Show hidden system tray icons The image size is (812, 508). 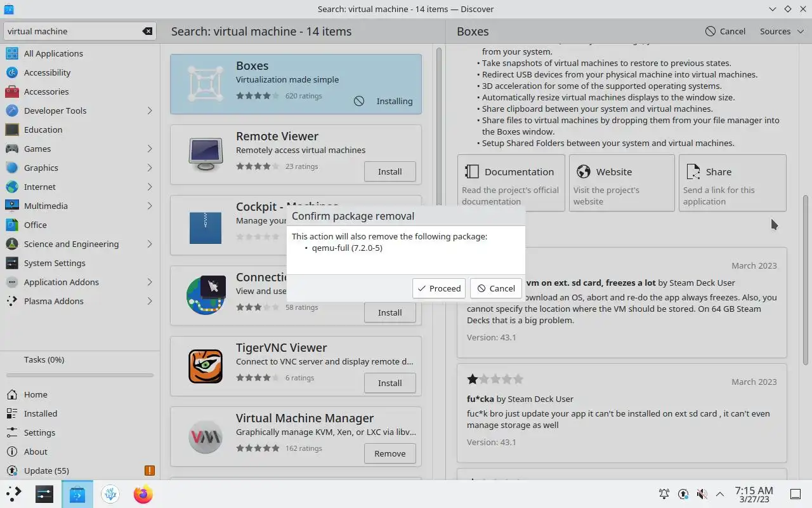coord(720,493)
